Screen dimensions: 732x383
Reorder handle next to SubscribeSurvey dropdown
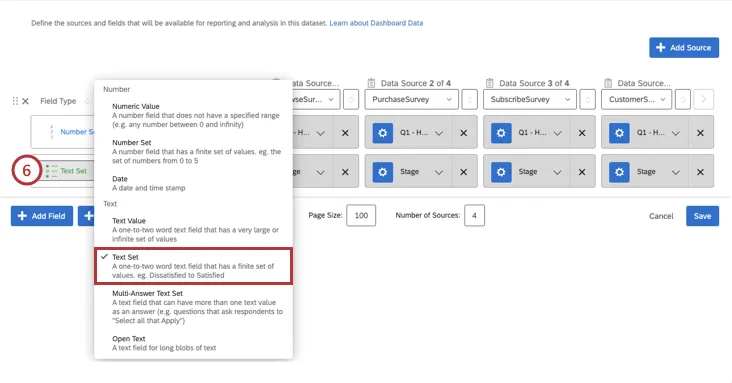click(x=588, y=99)
